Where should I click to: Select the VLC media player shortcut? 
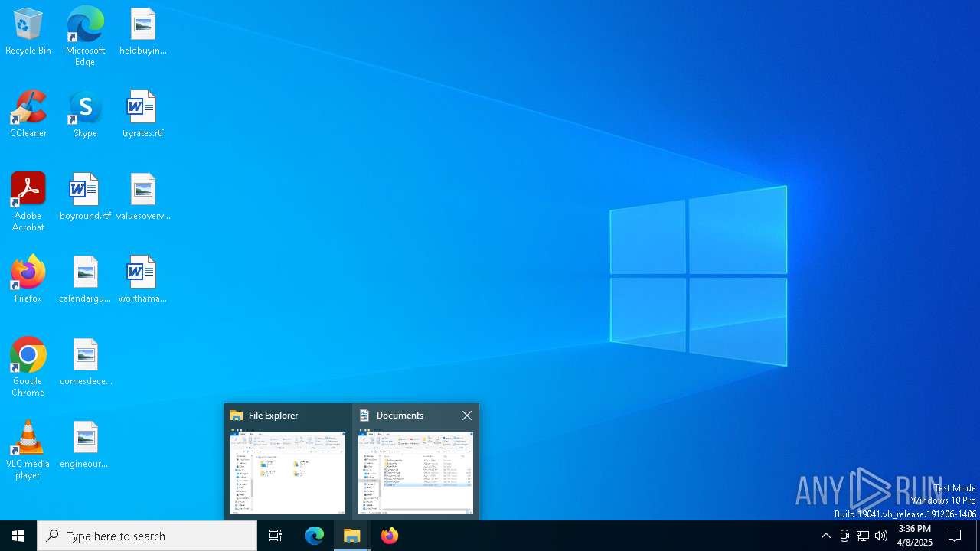coord(28,450)
